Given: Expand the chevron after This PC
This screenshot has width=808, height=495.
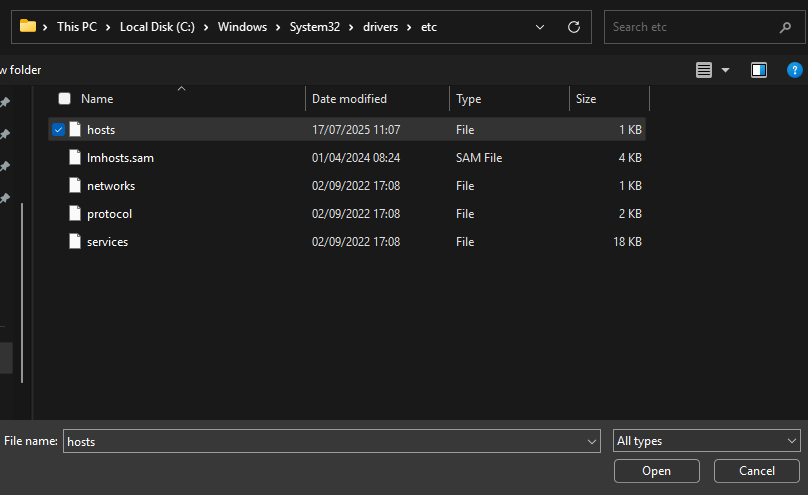Looking at the screenshot, I should [108, 27].
